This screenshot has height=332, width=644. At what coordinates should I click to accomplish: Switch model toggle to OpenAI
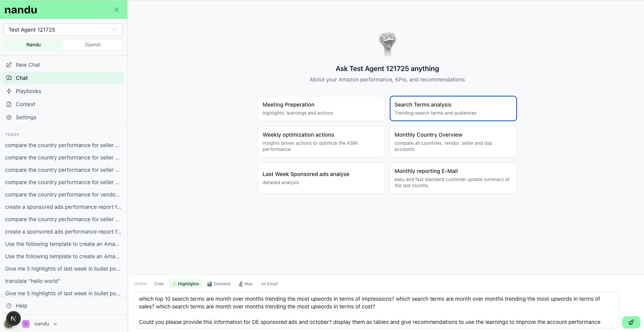[93, 45]
